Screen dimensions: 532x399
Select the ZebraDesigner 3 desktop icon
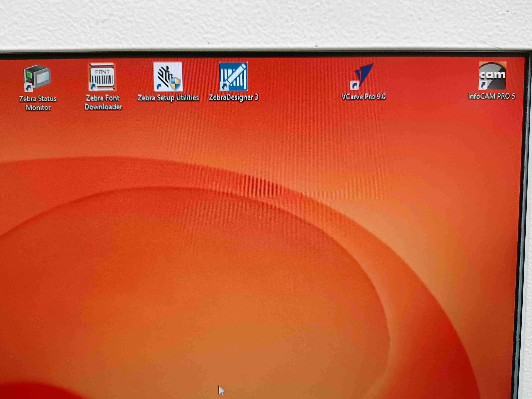(x=233, y=77)
